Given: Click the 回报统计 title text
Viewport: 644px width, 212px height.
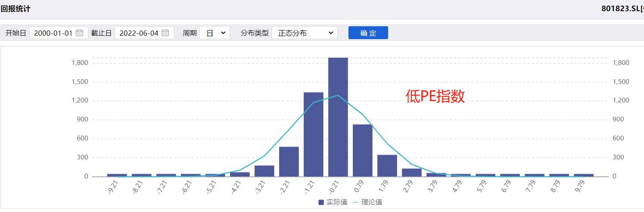Looking at the screenshot, I should pos(16,9).
